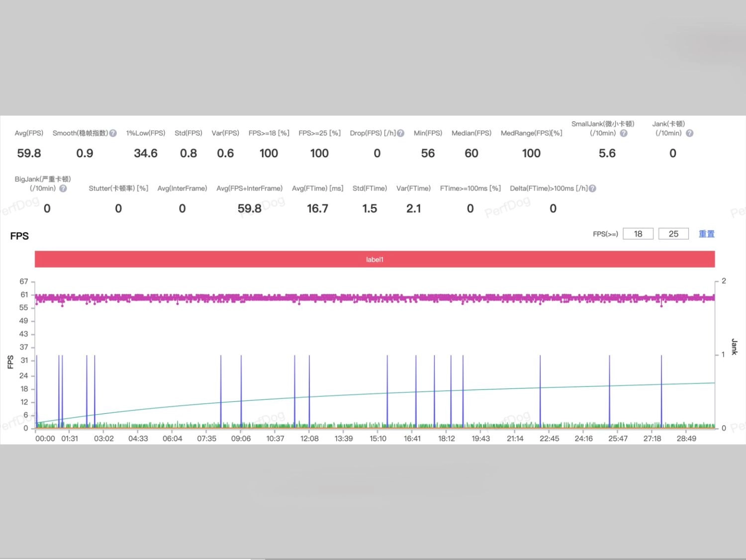The image size is (746, 560).
Task: Click the MedRange(FPS)[%] label
Action: [531, 133]
